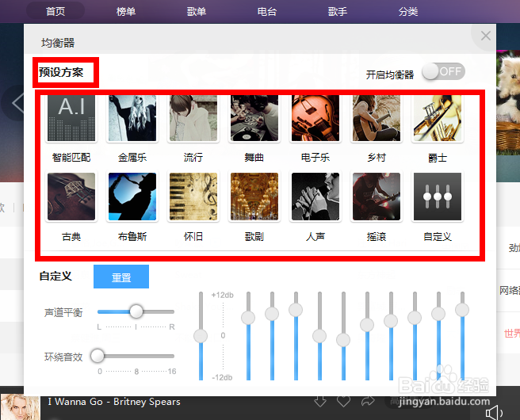
Task: Click the heart favorite icon
Action: pos(343,402)
